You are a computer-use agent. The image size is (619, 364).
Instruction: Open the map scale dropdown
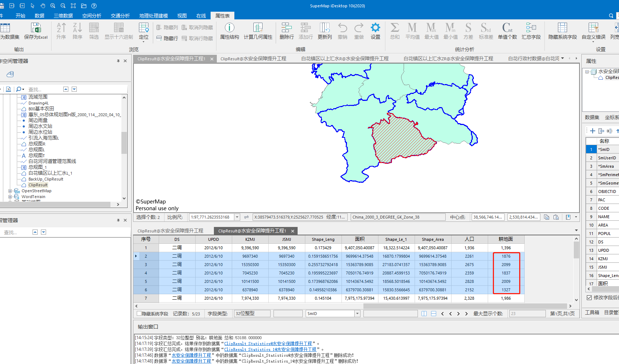point(237,217)
